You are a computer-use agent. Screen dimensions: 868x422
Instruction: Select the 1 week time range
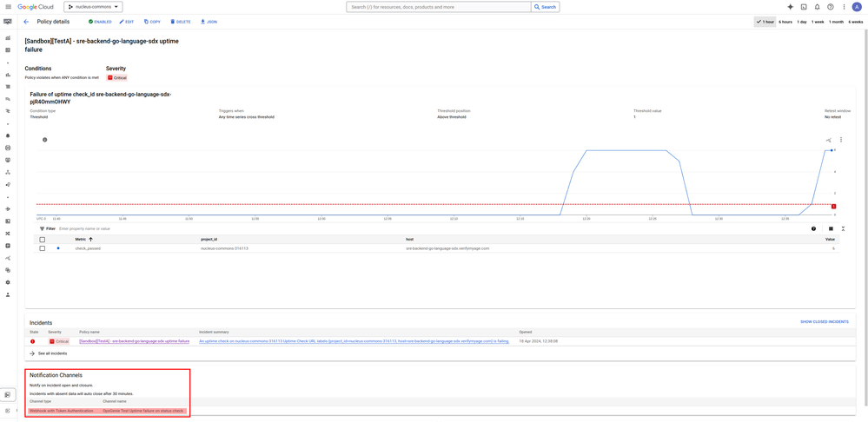pyautogui.click(x=818, y=22)
